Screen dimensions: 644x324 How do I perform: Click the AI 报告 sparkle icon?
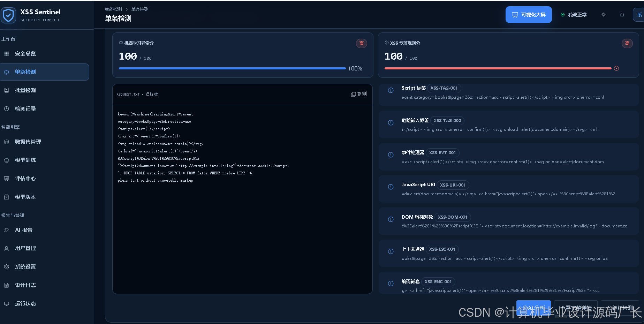(x=6, y=230)
